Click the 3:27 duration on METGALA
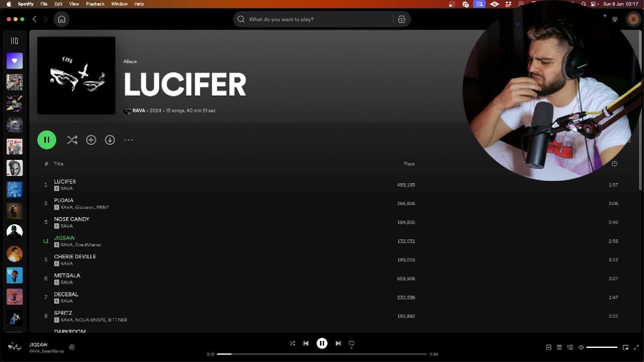Viewport: 644px width, 362px height. click(613, 279)
